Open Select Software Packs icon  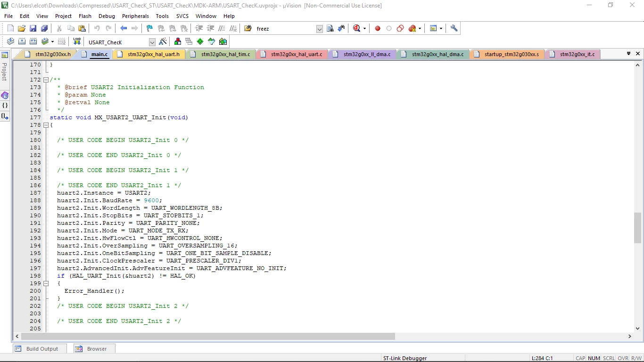[x=212, y=41]
